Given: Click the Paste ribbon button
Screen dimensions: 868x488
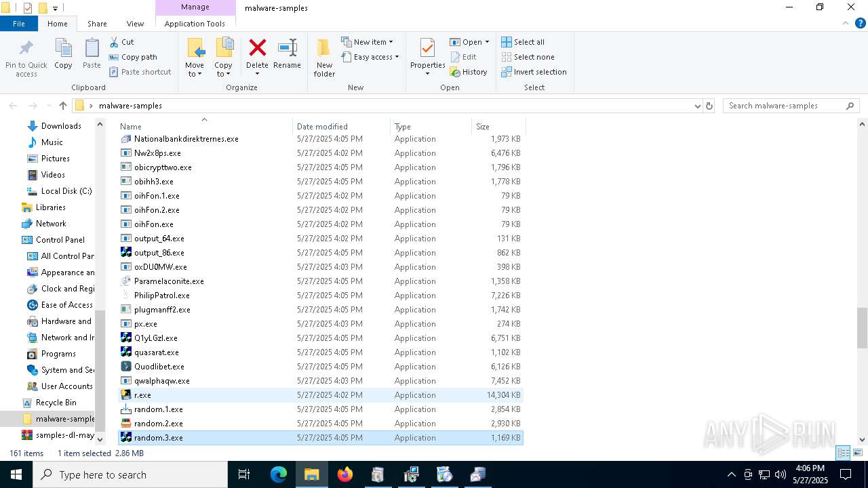Looking at the screenshot, I should [x=92, y=54].
